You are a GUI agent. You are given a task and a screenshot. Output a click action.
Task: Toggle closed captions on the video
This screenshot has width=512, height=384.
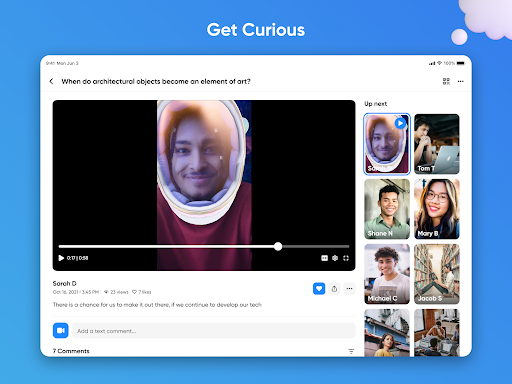(x=324, y=258)
